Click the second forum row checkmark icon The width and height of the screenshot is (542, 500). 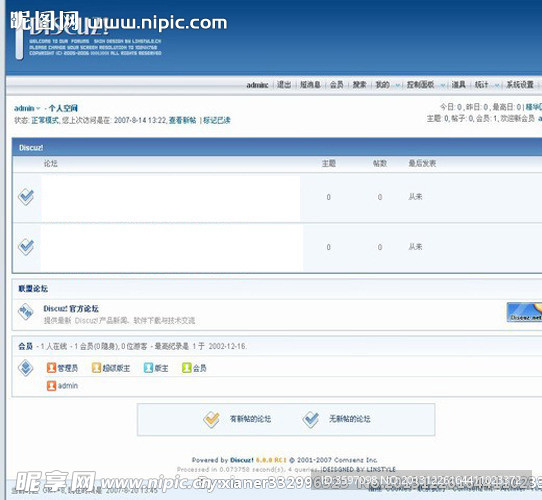click(26, 247)
